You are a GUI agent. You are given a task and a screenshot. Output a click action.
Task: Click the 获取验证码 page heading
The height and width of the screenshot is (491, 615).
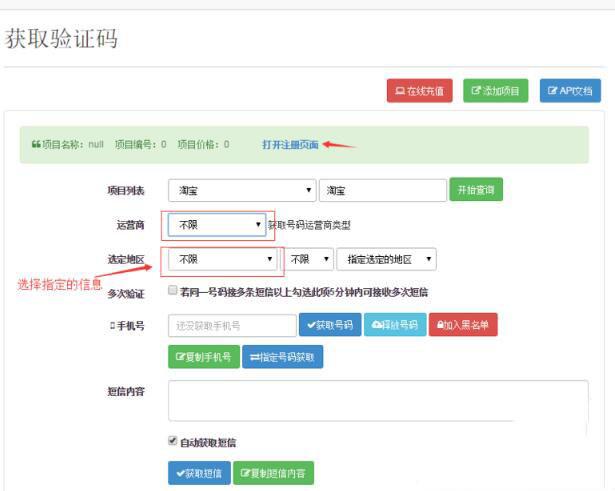[x=61, y=38]
